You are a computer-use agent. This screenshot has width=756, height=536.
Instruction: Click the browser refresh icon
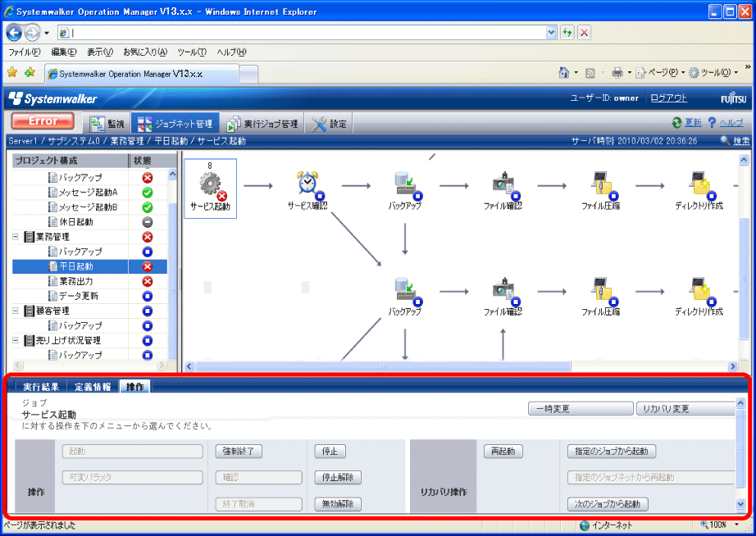coord(567,33)
